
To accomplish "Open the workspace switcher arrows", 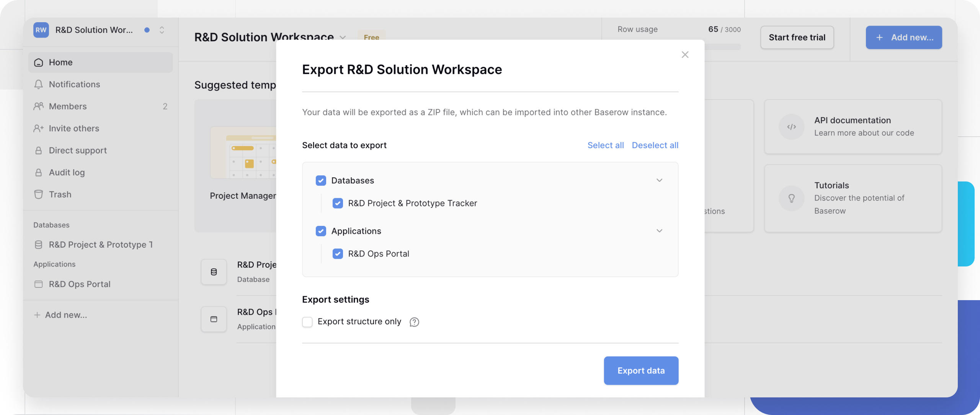I will tap(162, 30).
